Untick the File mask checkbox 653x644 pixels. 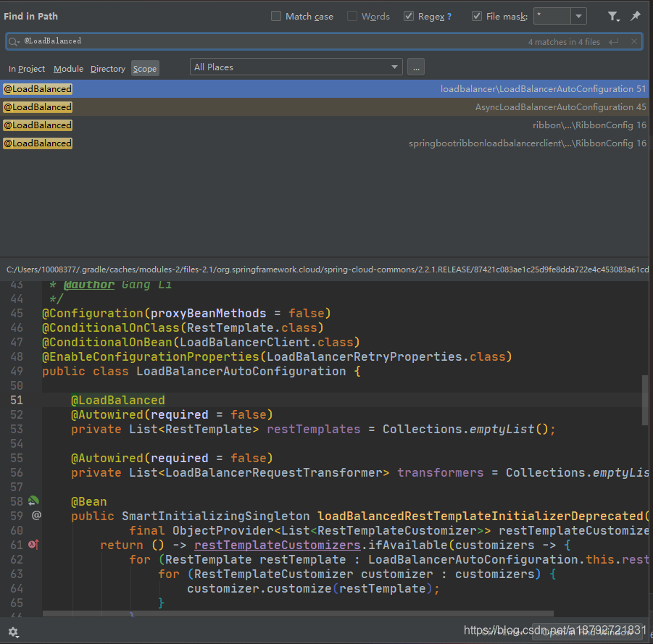click(x=477, y=16)
